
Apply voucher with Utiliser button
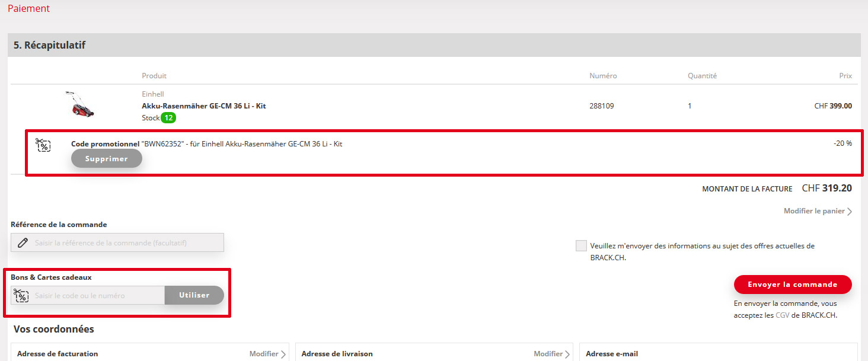194,295
